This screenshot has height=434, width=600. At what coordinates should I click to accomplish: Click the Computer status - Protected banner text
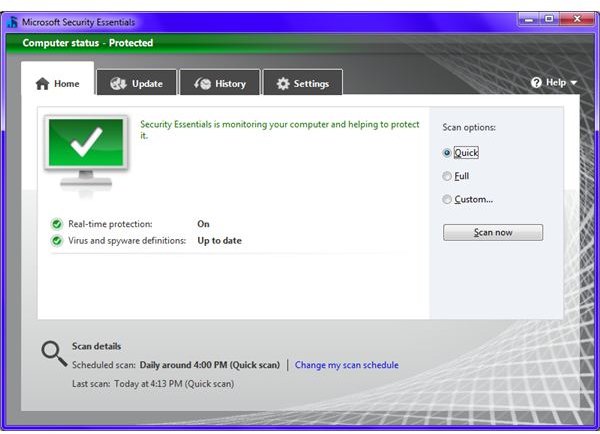(88, 43)
